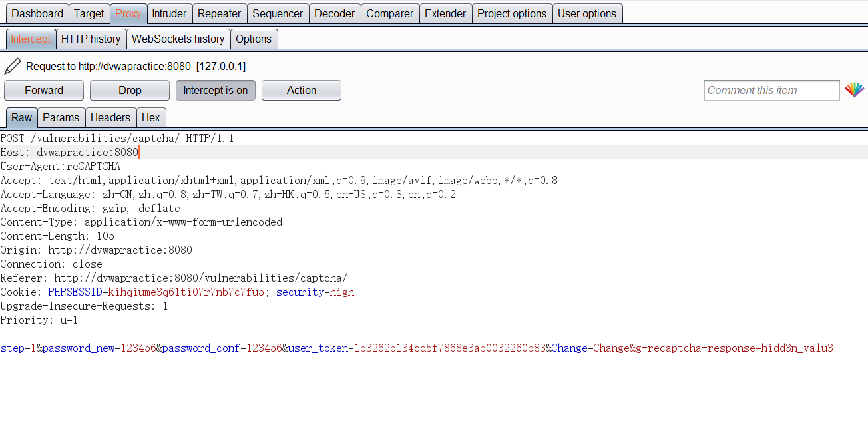
Task: Click the Accept: text/html header line
Action: (279, 181)
